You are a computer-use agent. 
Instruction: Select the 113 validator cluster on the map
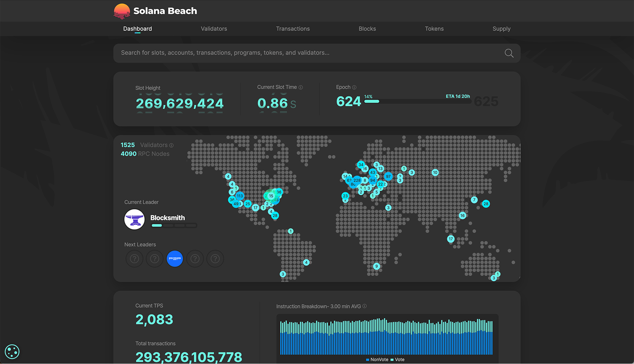pos(240,196)
